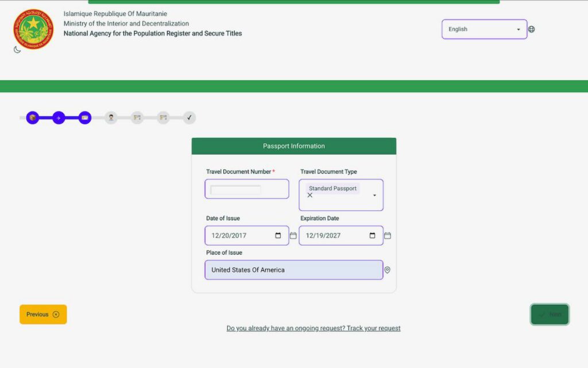This screenshot has height=368, width=588.
Task: Click the National Agency for the Population Register title
Action: (x=153, y=33)
